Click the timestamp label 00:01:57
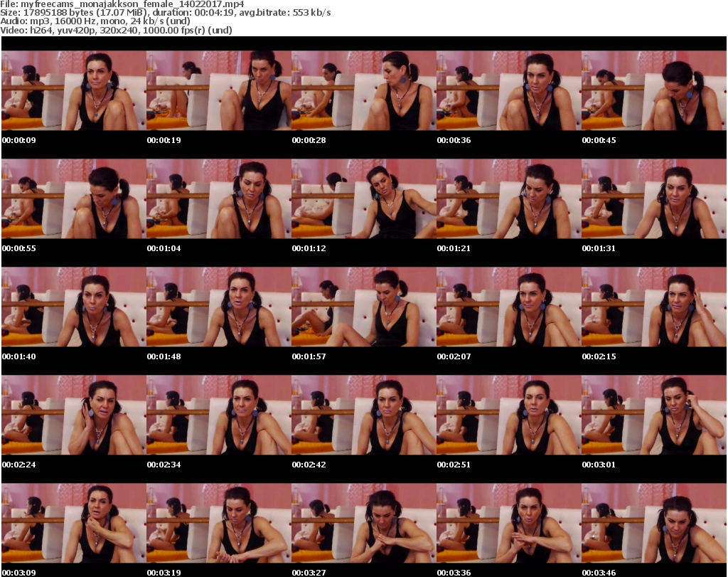Viewport: 728px width, 577px height. tap(309, 356)
